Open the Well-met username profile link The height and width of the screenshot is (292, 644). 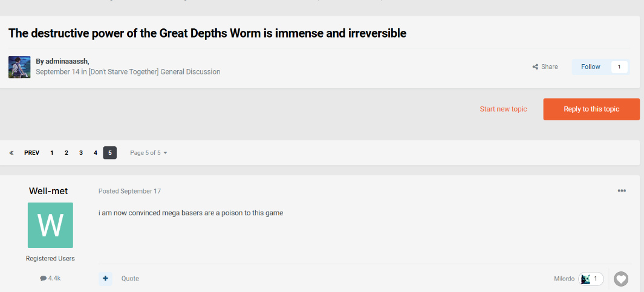[48, 191]
